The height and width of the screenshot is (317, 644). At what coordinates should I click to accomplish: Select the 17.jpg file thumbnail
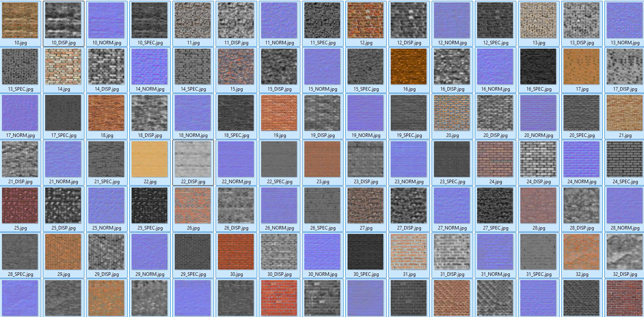[x=581, y=67]
